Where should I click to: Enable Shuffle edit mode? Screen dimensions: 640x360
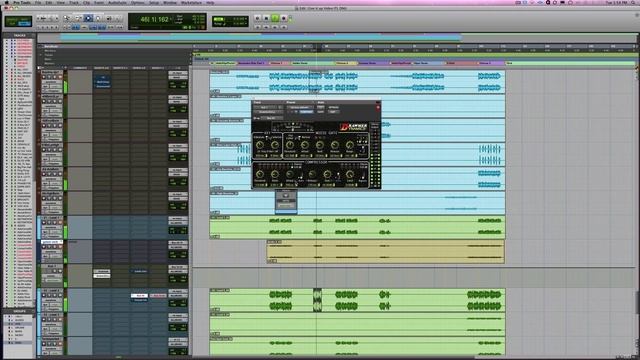12,19
